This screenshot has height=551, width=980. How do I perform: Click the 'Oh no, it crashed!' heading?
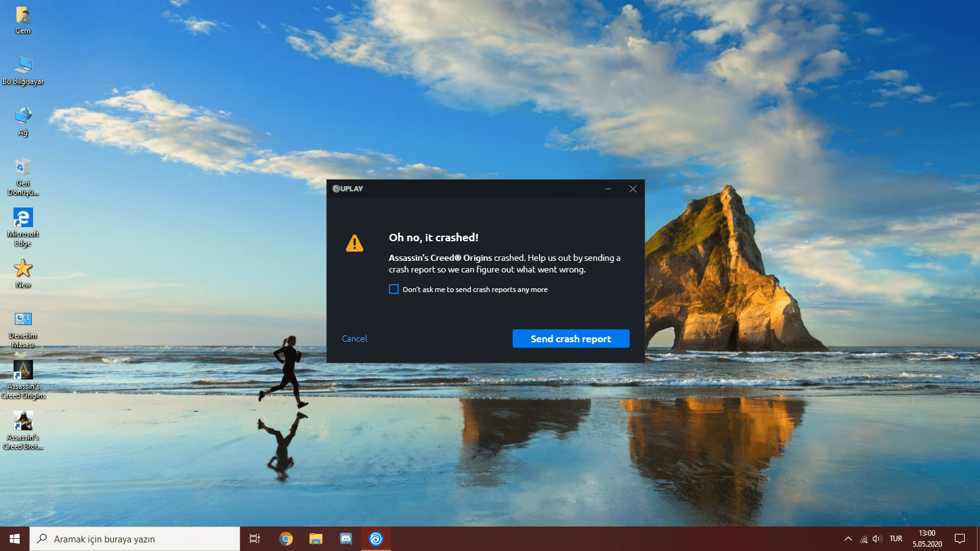pyautogui.click(x=434, y=238)
